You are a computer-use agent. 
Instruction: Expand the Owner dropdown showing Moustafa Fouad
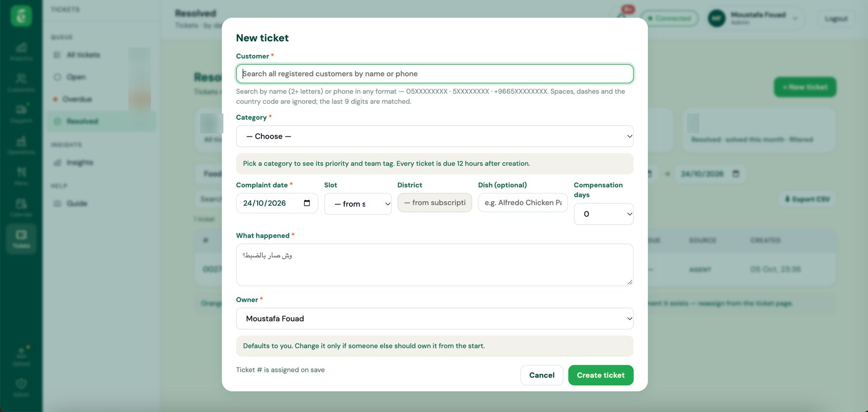point(434,319)
